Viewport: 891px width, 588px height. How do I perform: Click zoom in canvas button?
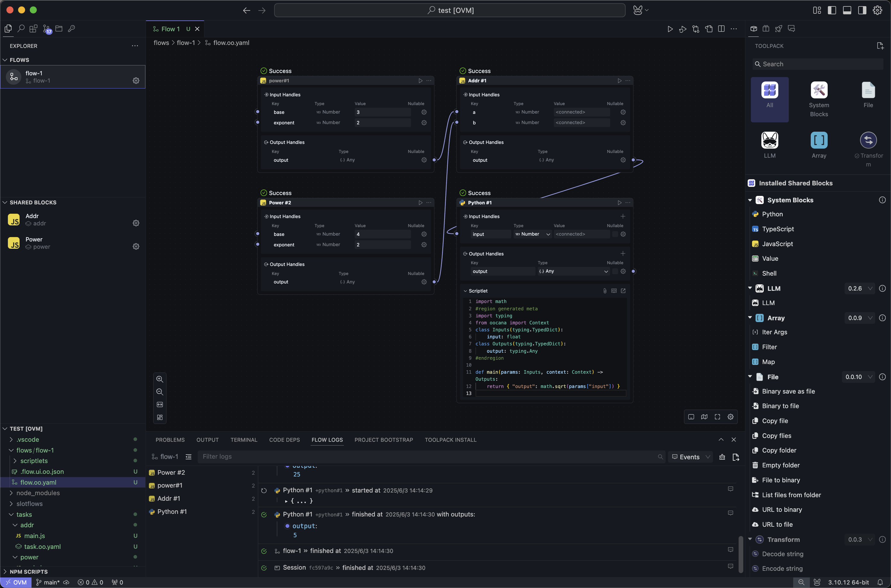[160, 379]
